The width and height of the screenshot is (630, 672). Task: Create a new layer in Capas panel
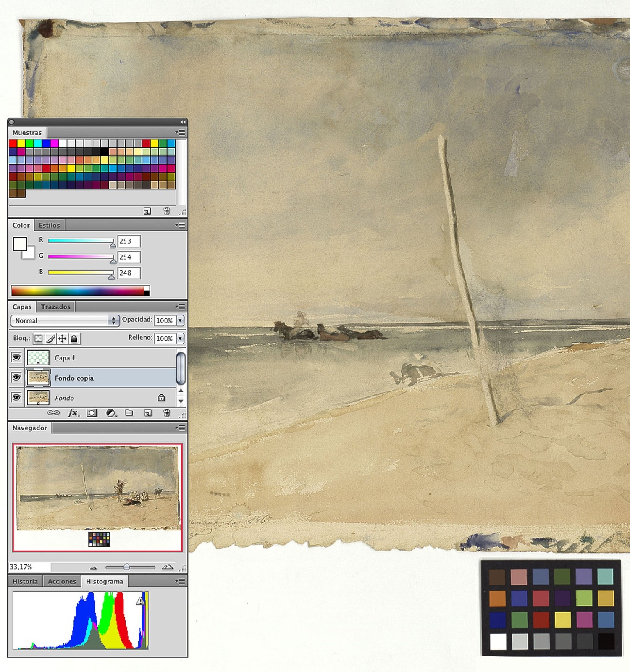(x=147, y=413)
